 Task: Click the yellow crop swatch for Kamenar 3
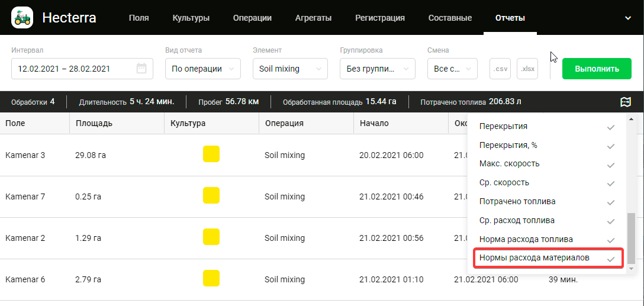(x=211, y=154)
